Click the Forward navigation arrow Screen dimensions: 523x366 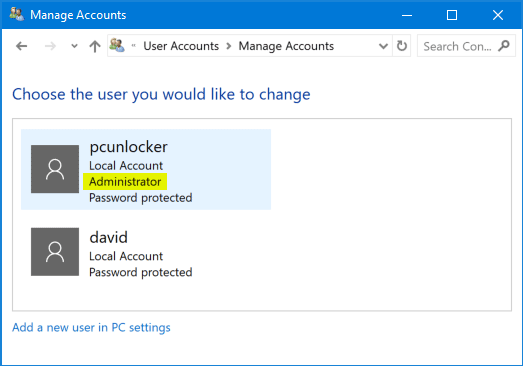coord(50,46)
